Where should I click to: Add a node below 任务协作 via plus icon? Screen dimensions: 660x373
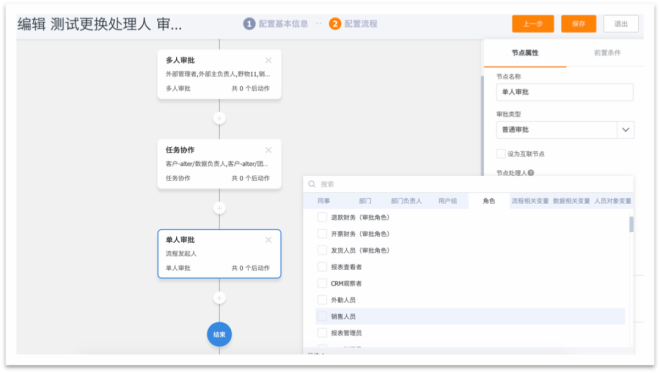tap(219, 208)
